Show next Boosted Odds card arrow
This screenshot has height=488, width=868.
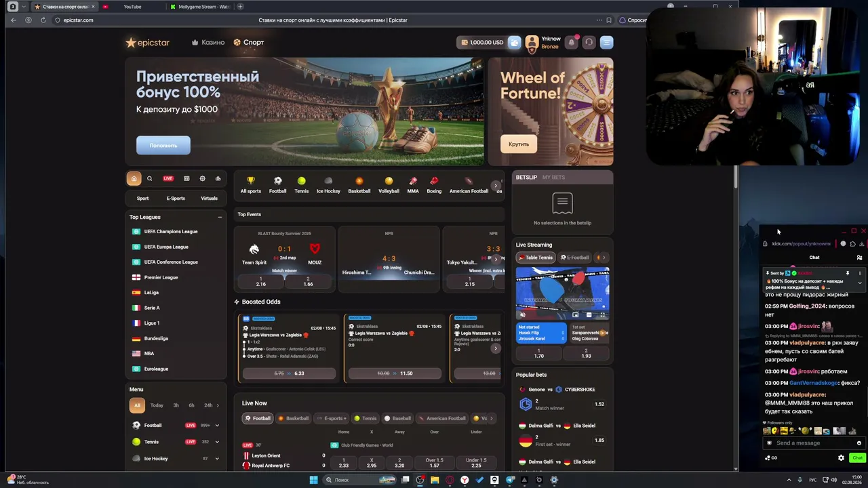[496, 348]
